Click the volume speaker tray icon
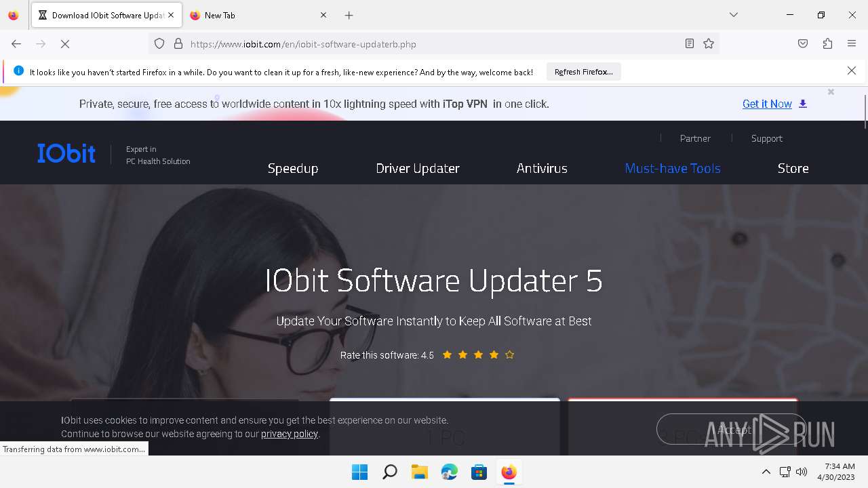Image resolution: width=868 pixels, height=488 pixels. [x=802, y=472]
